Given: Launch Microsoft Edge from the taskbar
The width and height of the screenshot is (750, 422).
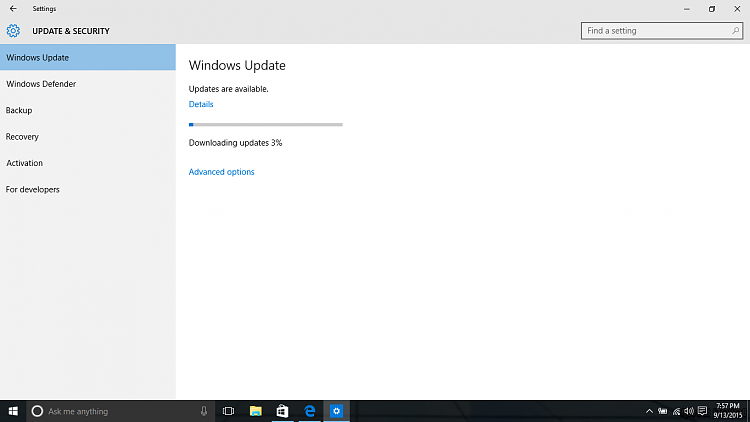Looking at the screenshot, I should tap(309, 411).
